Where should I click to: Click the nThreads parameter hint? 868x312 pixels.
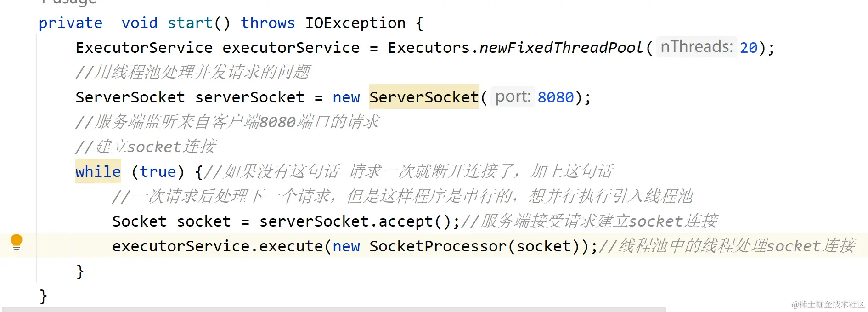tap(696, 47)
